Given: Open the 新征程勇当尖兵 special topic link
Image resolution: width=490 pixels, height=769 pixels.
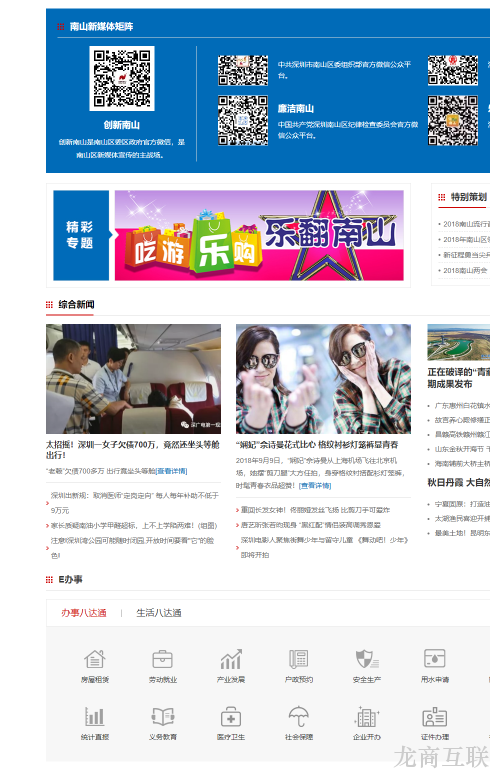Looking at the screenshot, I should point(466,255).
